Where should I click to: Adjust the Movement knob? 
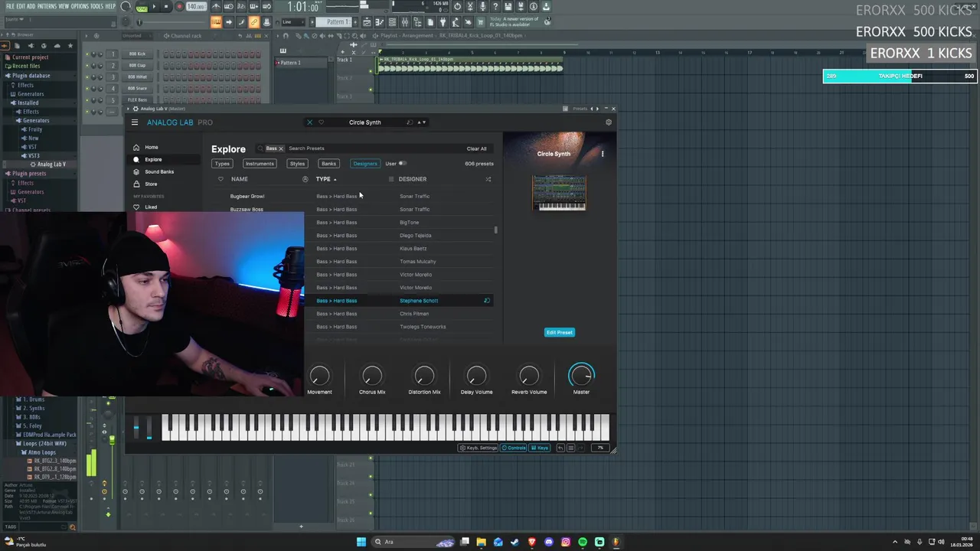point(319,375)
